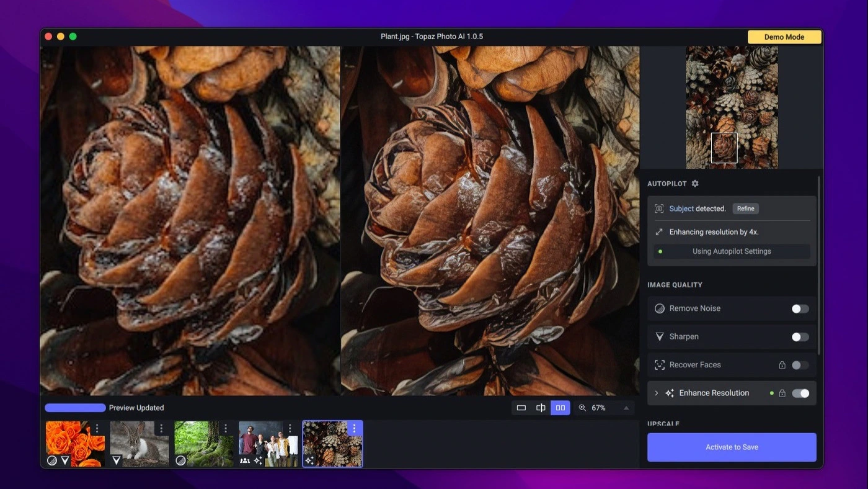Click Enhancing resolution by 4x text

(x=714, y=232)
